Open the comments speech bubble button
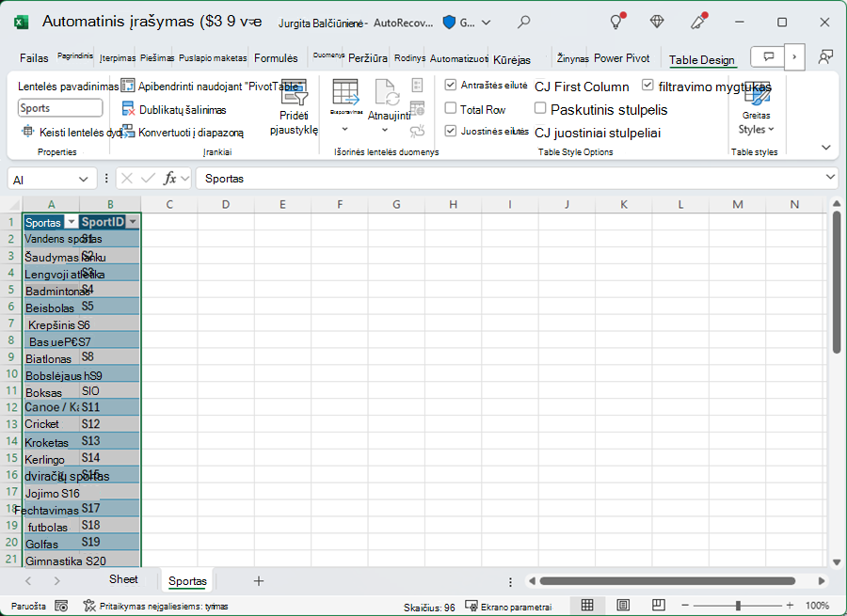Viewport: 847px width, 616px height. [768, 56]
